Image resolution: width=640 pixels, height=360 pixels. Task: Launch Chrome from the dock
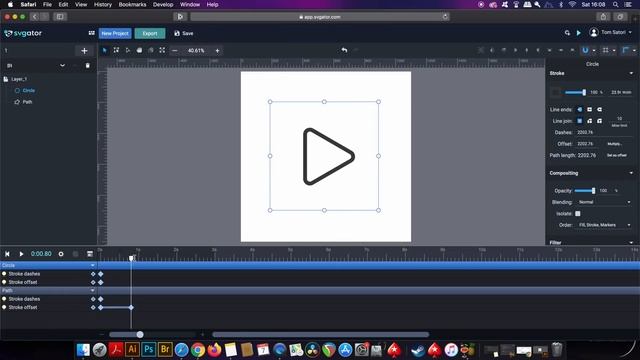tap(198, 350)
